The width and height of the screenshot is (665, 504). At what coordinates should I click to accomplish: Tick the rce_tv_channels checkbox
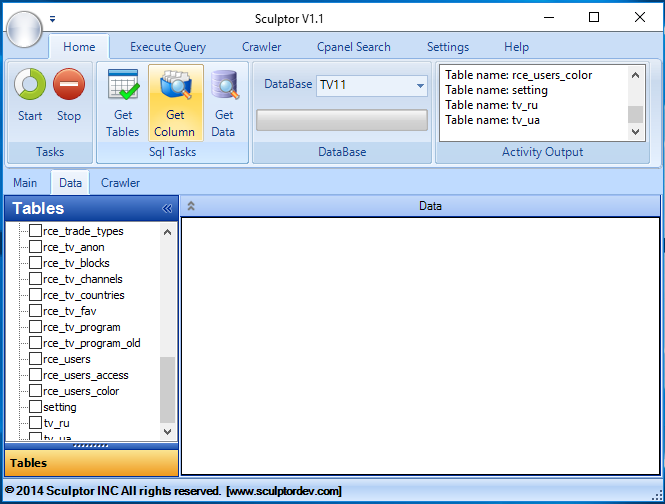click(35, 279)
